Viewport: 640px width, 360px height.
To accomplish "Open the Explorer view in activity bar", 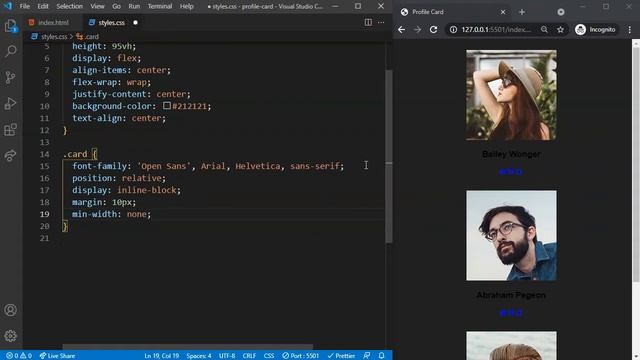I will 11,26.
